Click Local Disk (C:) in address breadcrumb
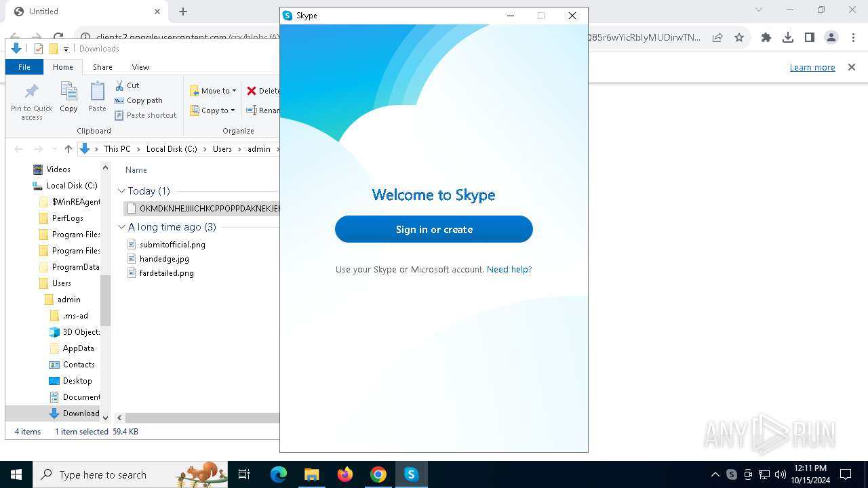868x488 pixels. tap(172, 149)
